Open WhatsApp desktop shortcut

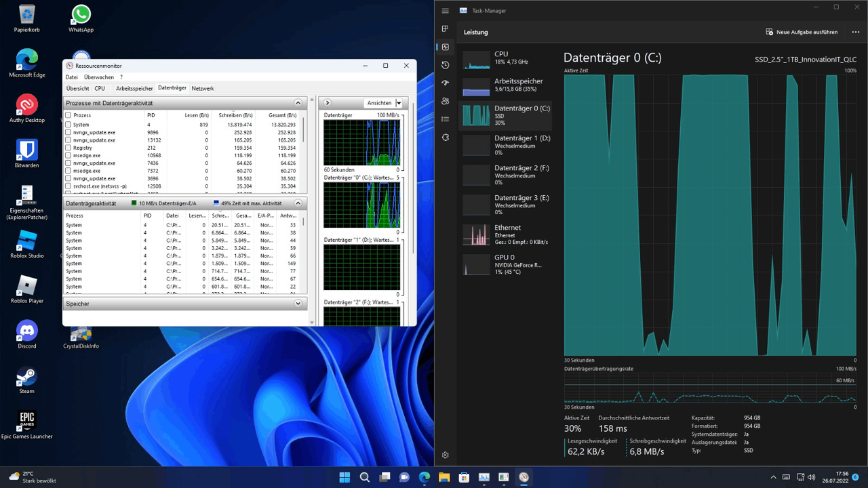tap(81, 18)
